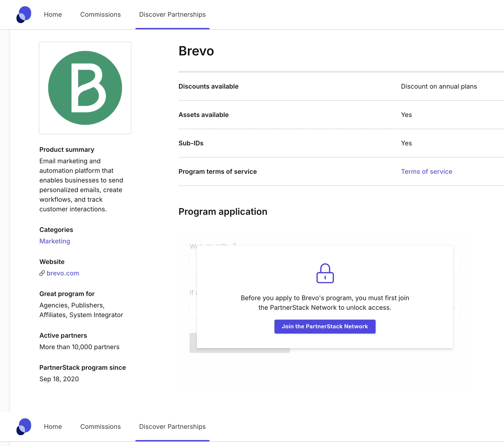Open the Home tab in the top header
This screenshot has height=446, width=504.
click(x=53, y=15)
